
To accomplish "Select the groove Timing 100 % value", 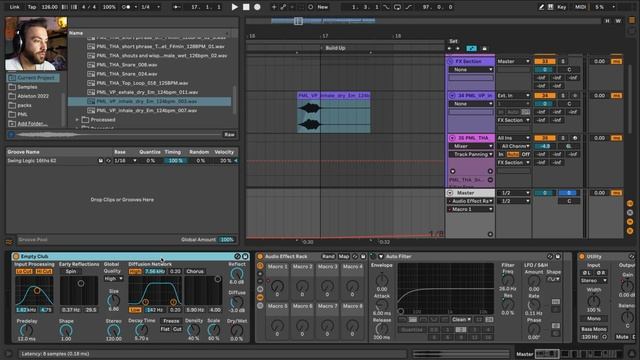I will click(x=176, y=161).
